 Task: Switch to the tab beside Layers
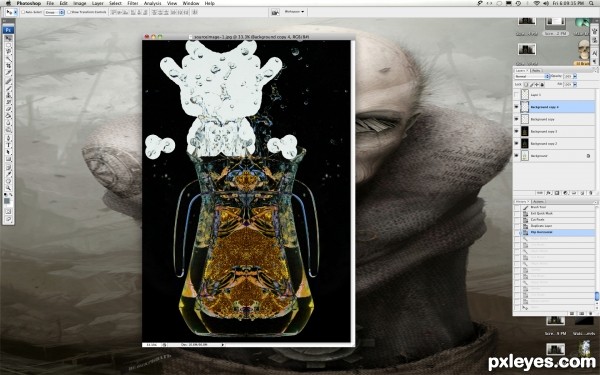click(536, 71)
